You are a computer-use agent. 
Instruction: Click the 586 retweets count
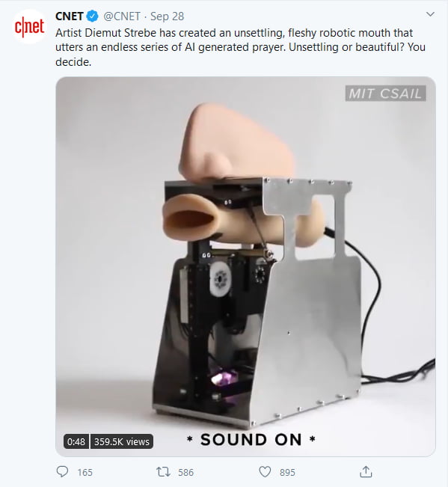coord(185,472)
